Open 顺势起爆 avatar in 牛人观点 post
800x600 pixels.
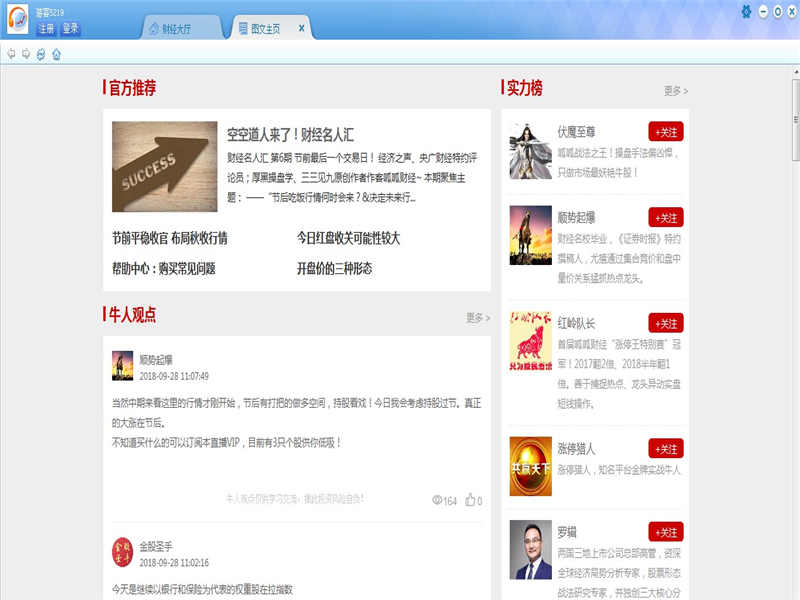(122, 366)
